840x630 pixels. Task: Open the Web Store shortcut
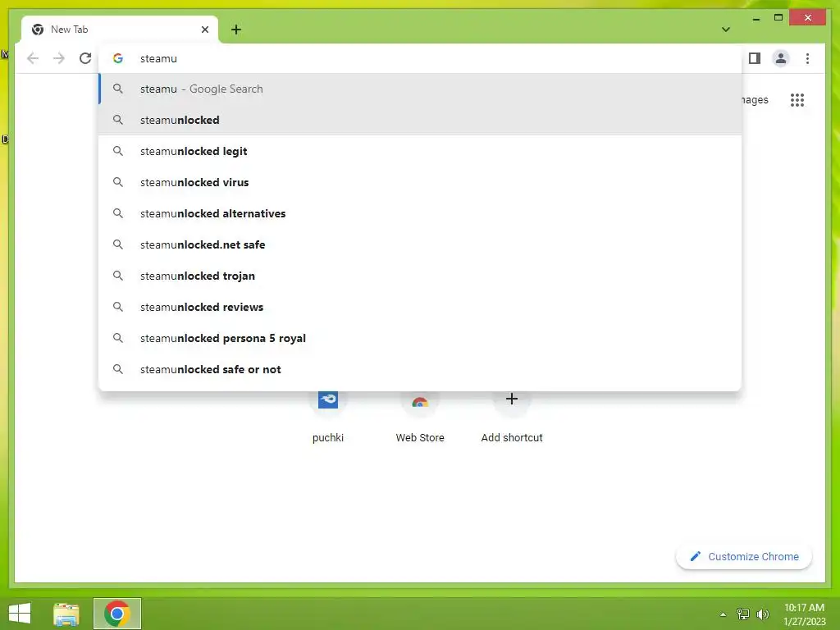420,418
